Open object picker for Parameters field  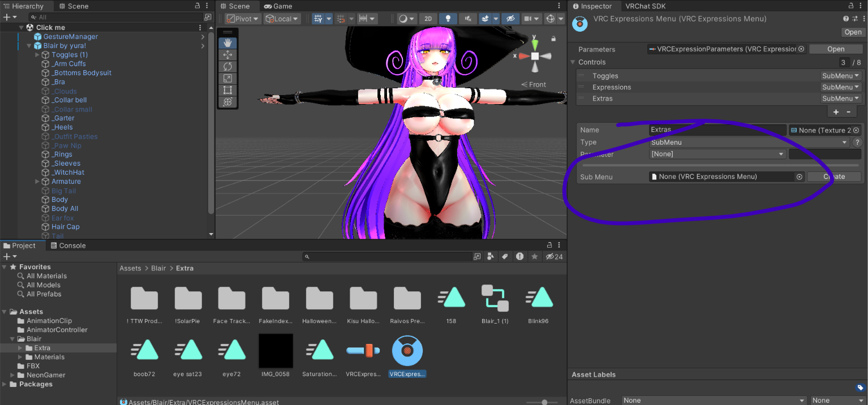(801, 49)
